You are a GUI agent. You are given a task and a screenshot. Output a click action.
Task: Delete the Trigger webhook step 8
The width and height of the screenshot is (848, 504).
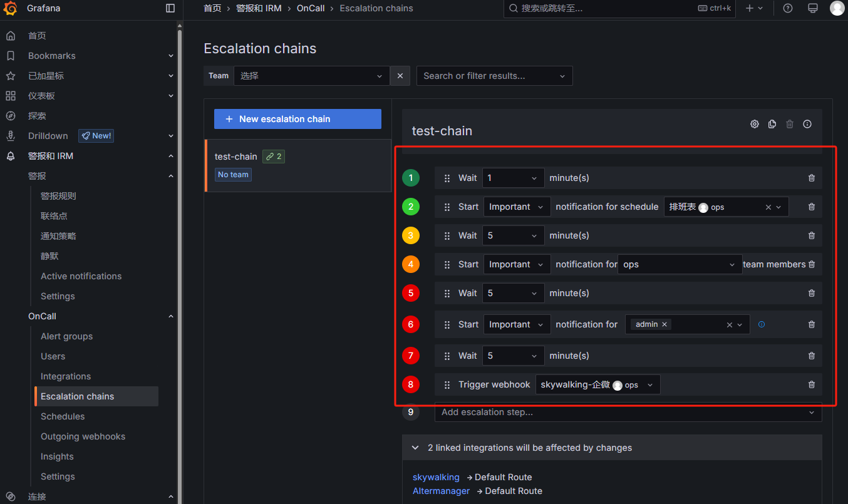[x=812, y=384]
